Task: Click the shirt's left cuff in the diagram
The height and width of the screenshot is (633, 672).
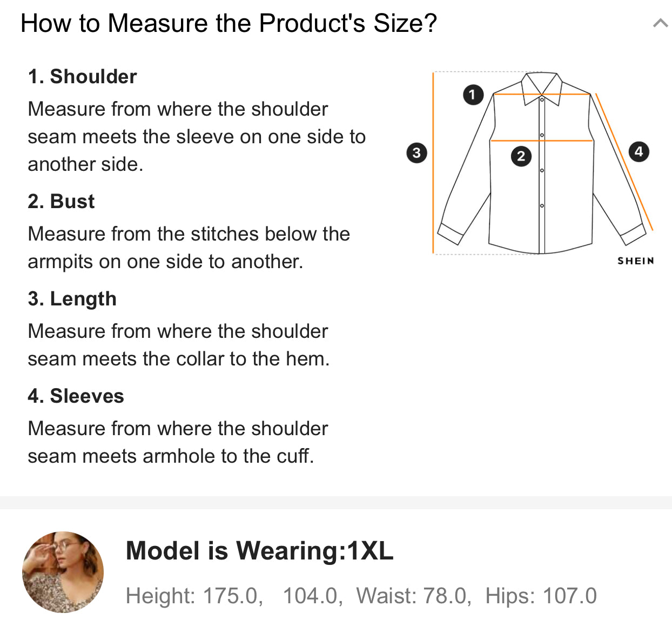Action: click(x=451, y=234)
